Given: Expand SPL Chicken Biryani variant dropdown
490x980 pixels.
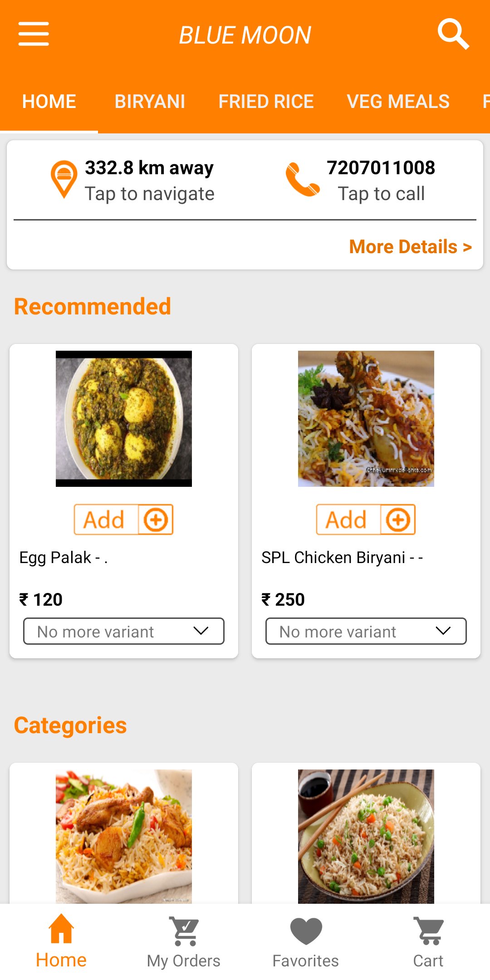Looking at the screenshot, I should 366,631.
